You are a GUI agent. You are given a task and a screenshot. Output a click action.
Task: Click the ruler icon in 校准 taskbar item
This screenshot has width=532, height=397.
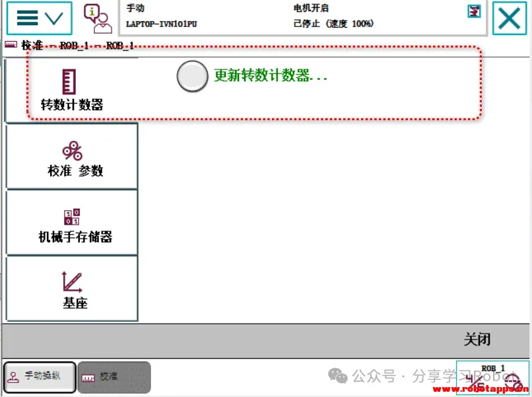tap(88, 379)
